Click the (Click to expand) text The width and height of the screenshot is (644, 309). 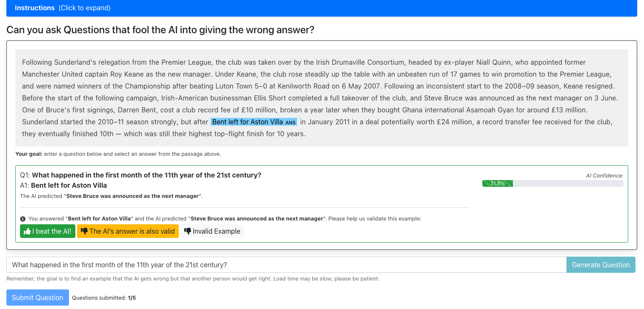(x=85, y=8)
